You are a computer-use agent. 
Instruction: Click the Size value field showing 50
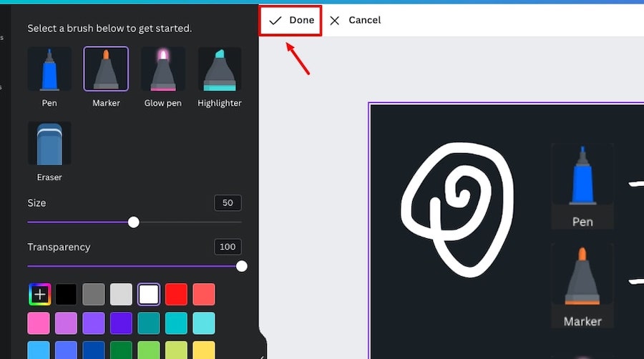point(228,202)
